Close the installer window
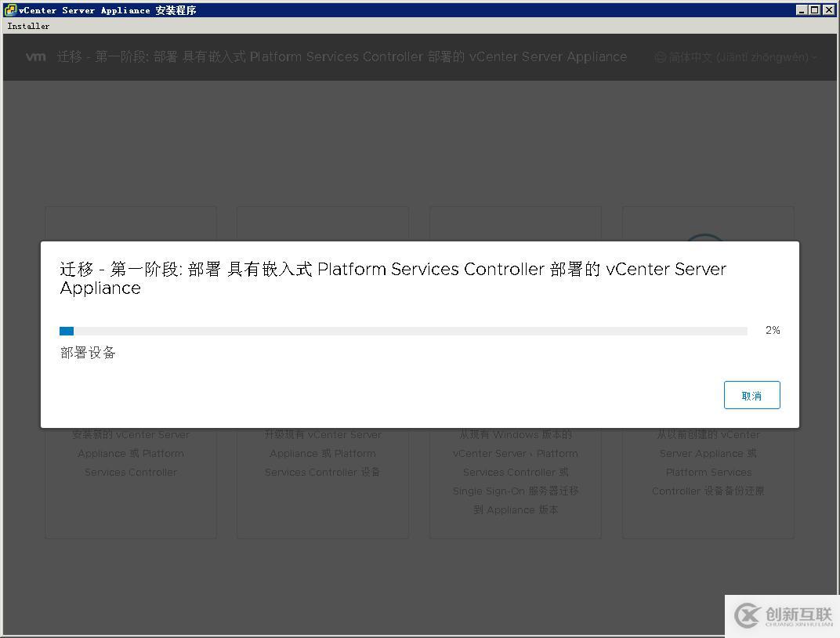This screenshot has width=840, height=638. [829, 9]
